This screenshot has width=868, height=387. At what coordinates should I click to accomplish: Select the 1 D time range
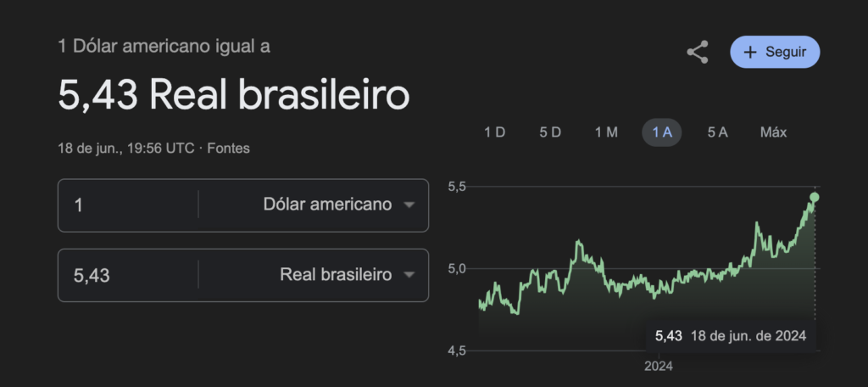494,132
